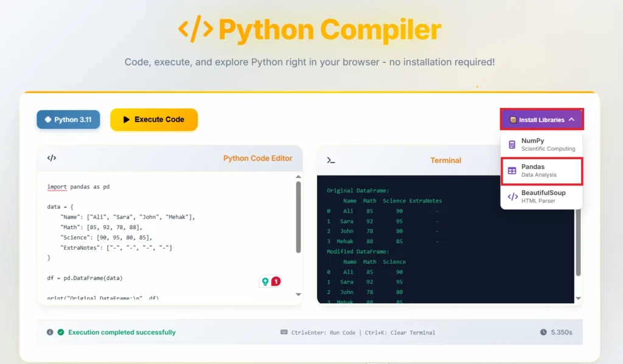623x364 pixels.
Task: Click the green success checkmark icon
Action: tap(61, 332)
